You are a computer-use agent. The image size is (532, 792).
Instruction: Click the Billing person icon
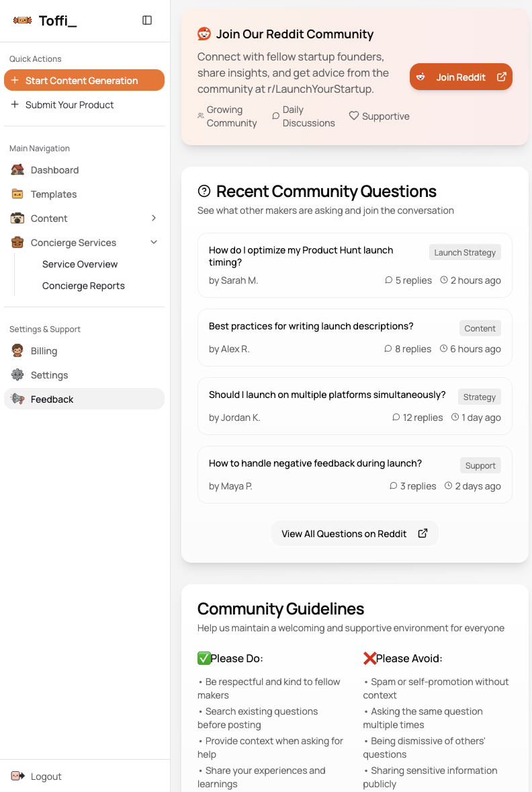pyautogui.click(x=17, y=350)
